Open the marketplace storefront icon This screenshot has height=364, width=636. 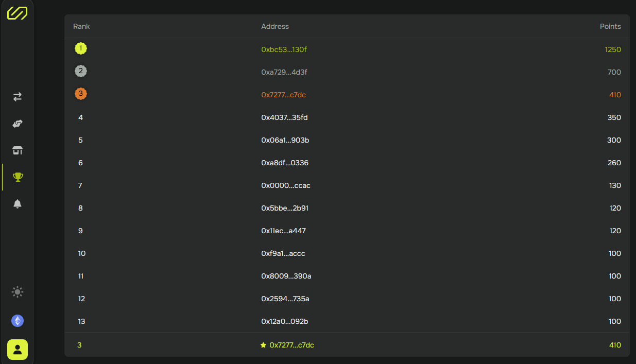click(x=18, y=150)
